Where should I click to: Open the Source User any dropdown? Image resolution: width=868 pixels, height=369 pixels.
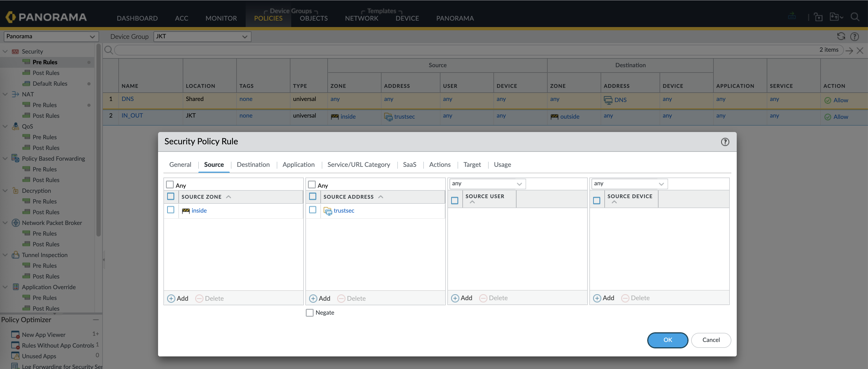coord(487,183)
